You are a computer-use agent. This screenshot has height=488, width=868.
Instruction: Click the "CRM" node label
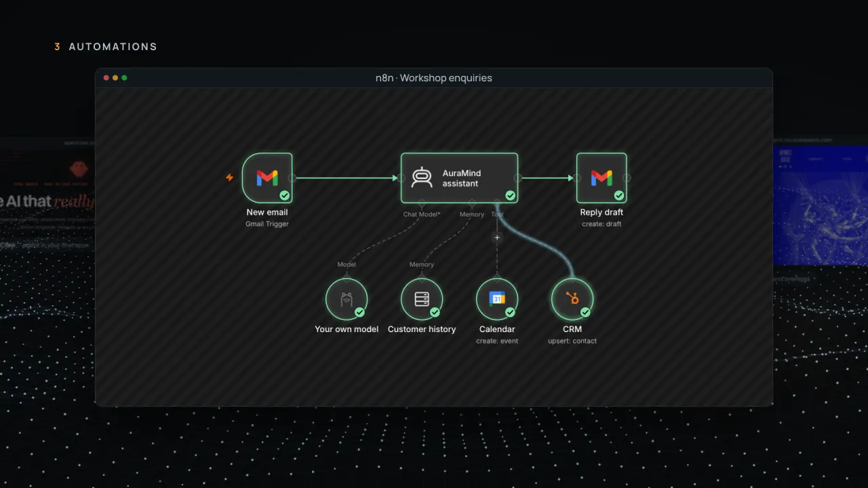(x=572, y=329)
